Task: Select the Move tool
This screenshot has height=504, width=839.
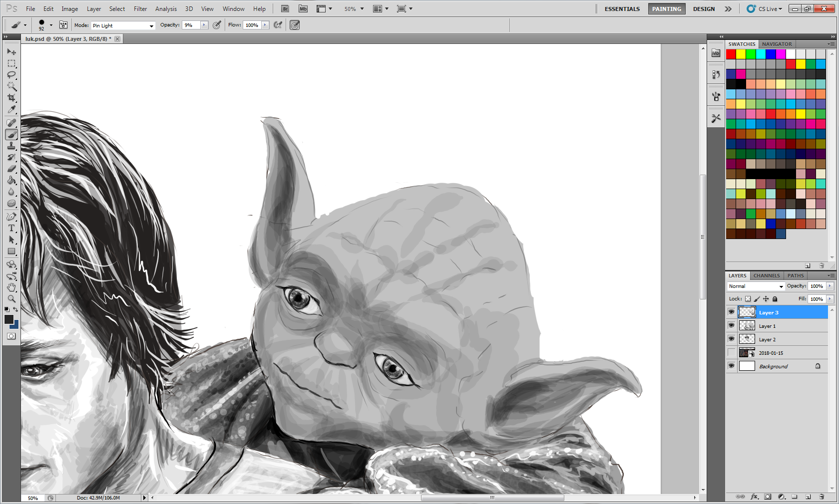Action: click(x=11, y=51)
